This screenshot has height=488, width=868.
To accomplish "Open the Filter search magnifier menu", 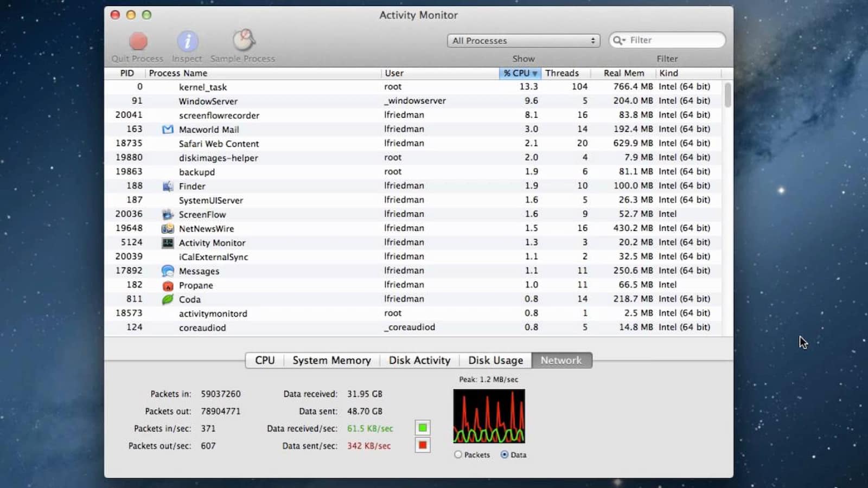I will (x=618, y=40).
